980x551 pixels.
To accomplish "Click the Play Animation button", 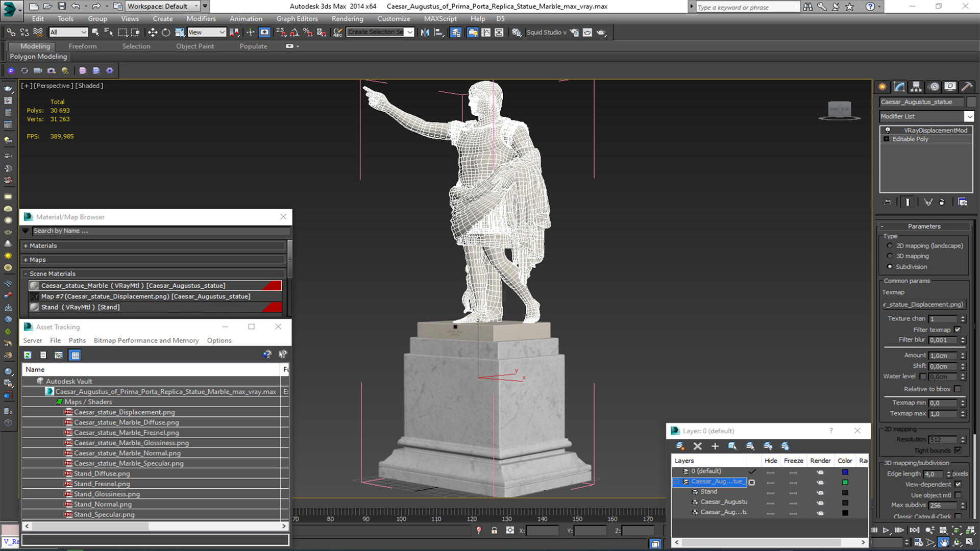I will (x=886, y=531).
